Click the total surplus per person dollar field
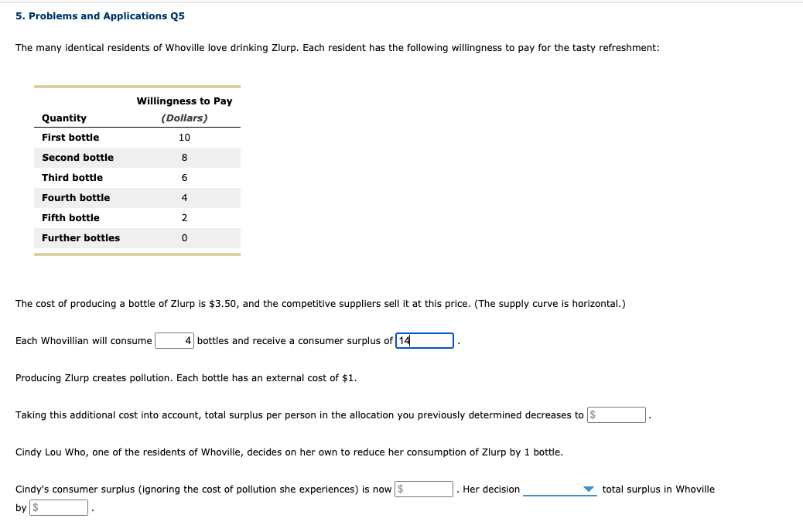Image resolution: width=803 pixels, height=532 pixels. pyautogui.click(x=617, y=414)
